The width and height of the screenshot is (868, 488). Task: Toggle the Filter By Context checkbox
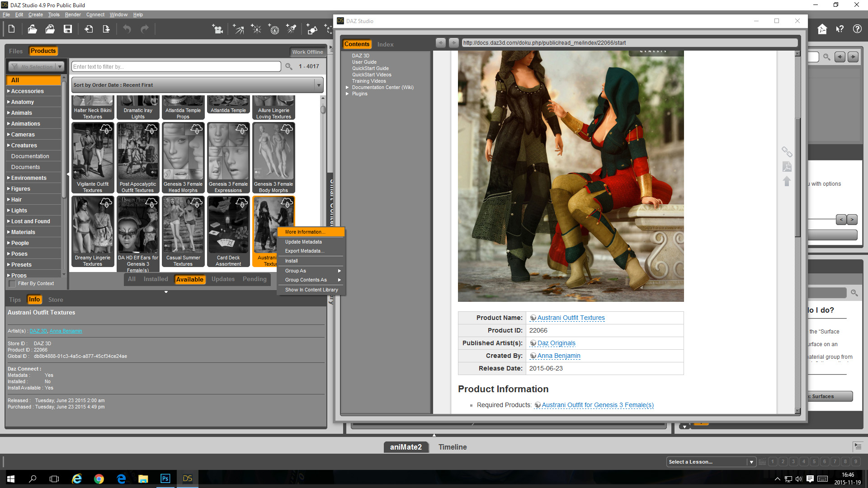click(x=12, y=284)
